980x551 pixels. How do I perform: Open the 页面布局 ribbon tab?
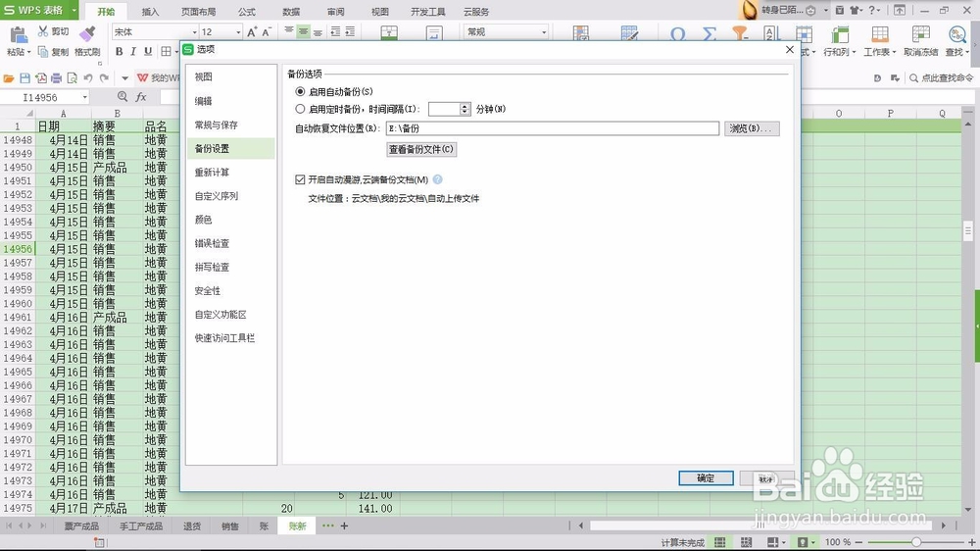click(x=199, y=11)
